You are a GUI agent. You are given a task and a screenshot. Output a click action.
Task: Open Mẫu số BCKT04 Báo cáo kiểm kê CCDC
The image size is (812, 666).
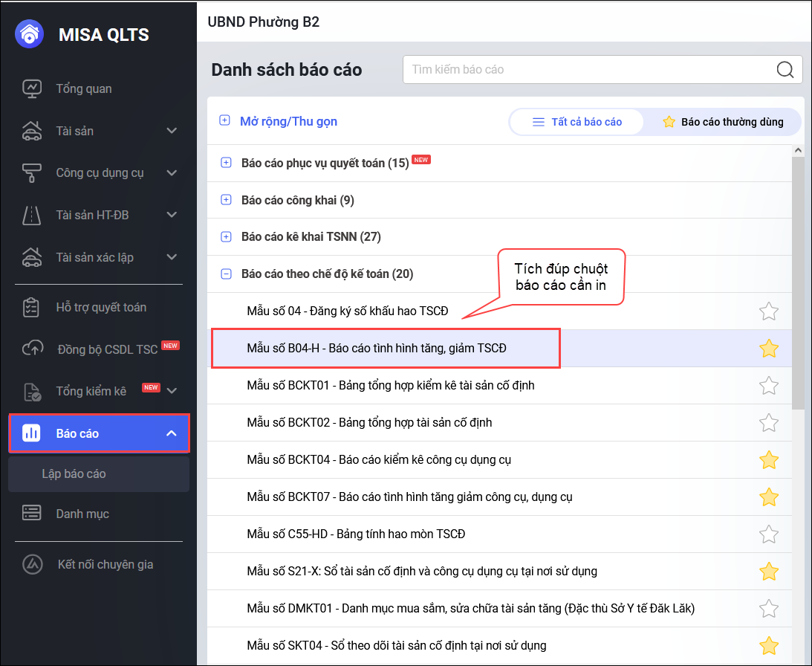click(379, 459)
